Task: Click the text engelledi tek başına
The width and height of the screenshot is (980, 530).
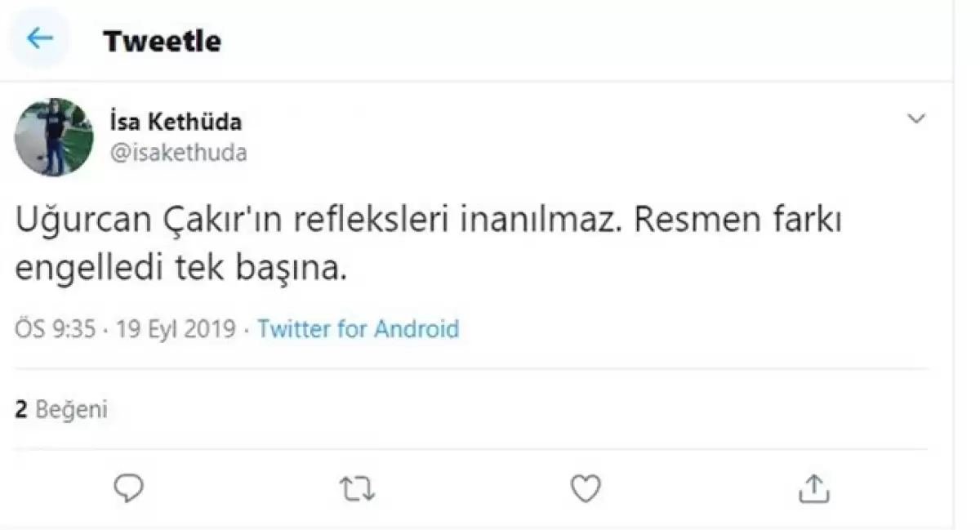Action: click(x=181, y=270)
